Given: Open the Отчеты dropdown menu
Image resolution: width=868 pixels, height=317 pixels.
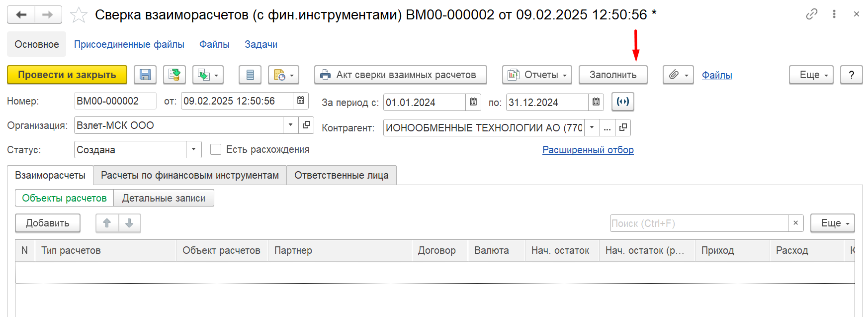Looking at the screenshot, I should point(537,75).
